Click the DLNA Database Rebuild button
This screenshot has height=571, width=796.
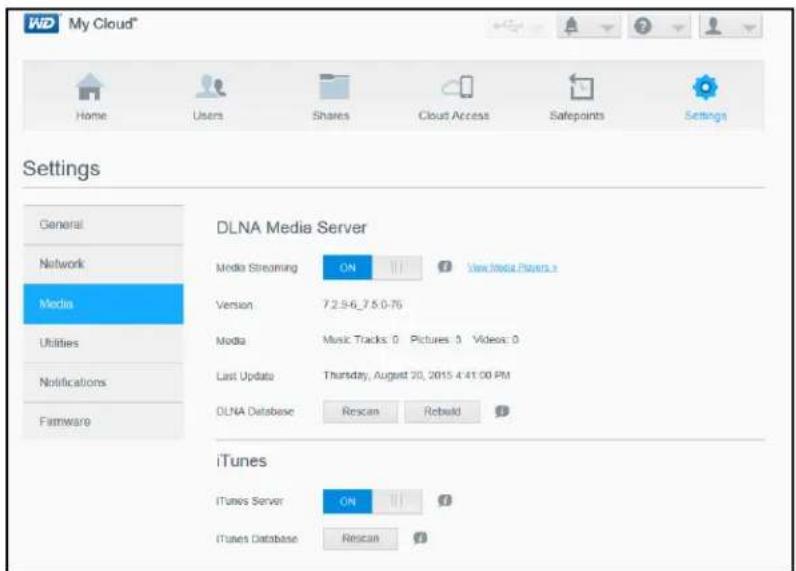(x=442, y=412)
